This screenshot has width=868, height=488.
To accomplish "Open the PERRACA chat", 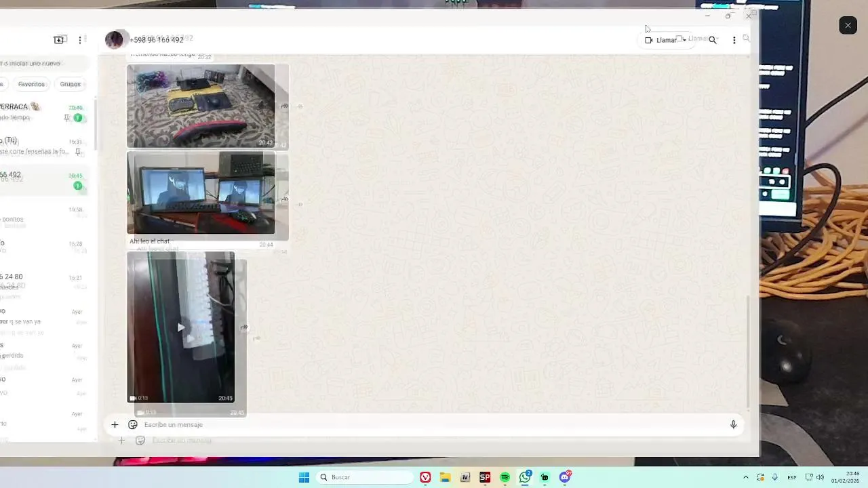I will pos(44,112).
